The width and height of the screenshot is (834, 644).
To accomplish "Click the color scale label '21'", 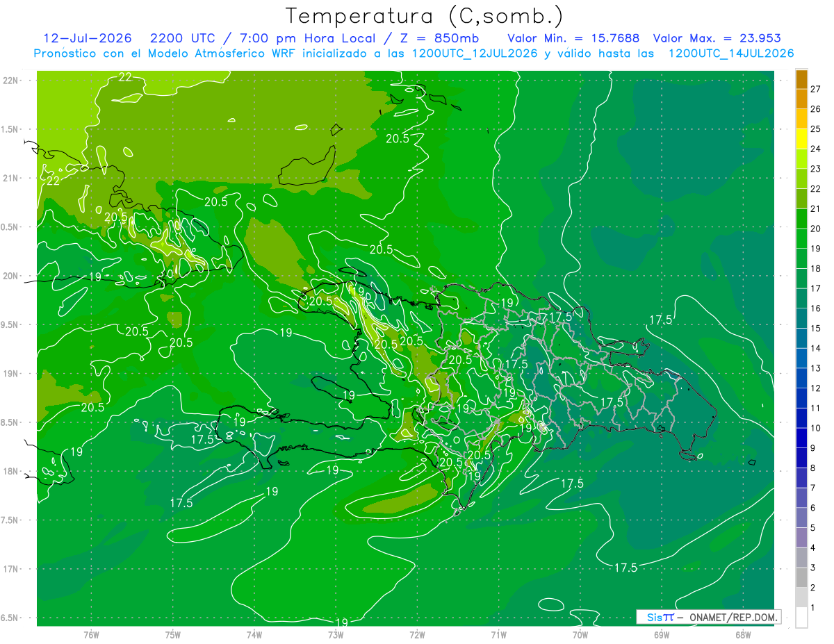I will tap(816, 209).
